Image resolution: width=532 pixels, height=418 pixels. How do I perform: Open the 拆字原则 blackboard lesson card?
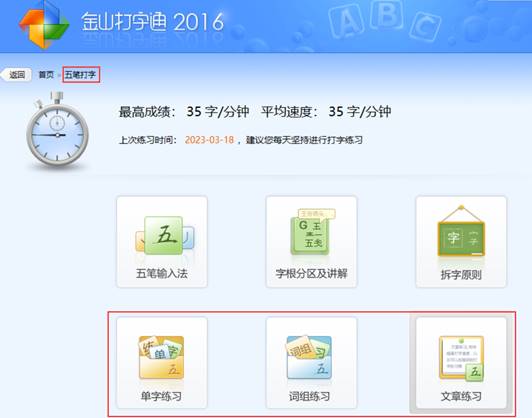[461, 242]
